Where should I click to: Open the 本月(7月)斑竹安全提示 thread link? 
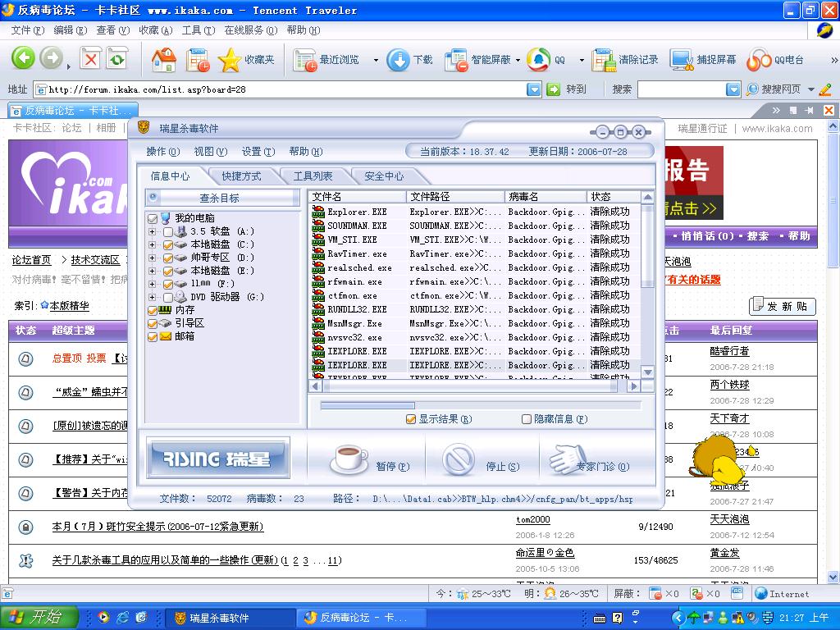(157, 527)
